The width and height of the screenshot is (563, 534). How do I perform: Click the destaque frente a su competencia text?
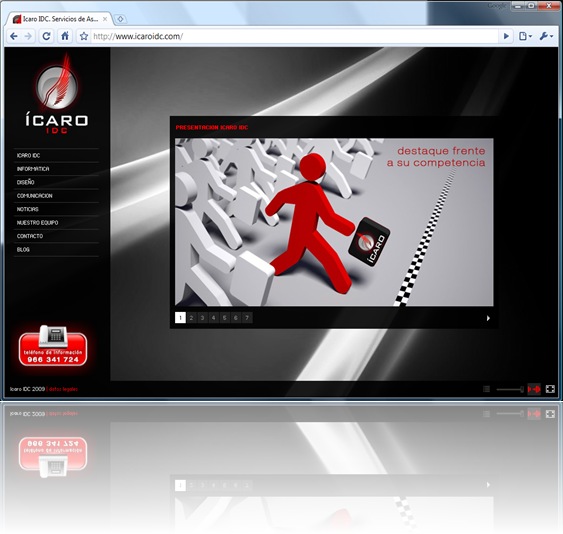point(436,157)
